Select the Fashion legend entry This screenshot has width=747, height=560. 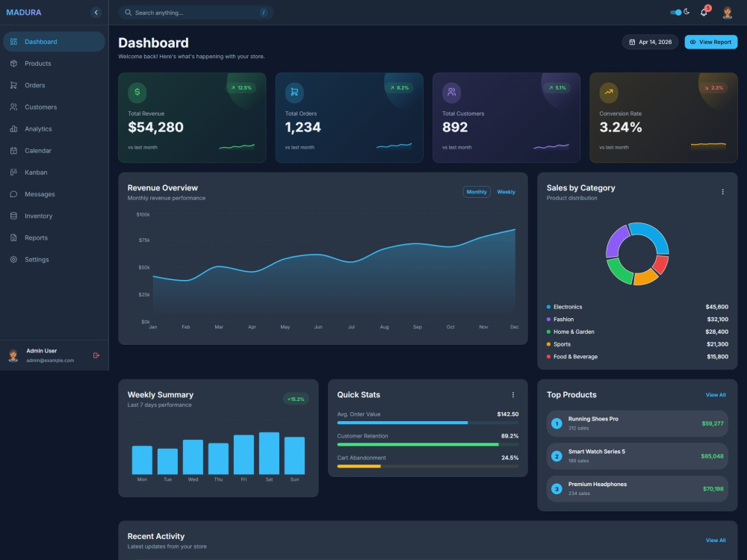[x=637, y=320]
